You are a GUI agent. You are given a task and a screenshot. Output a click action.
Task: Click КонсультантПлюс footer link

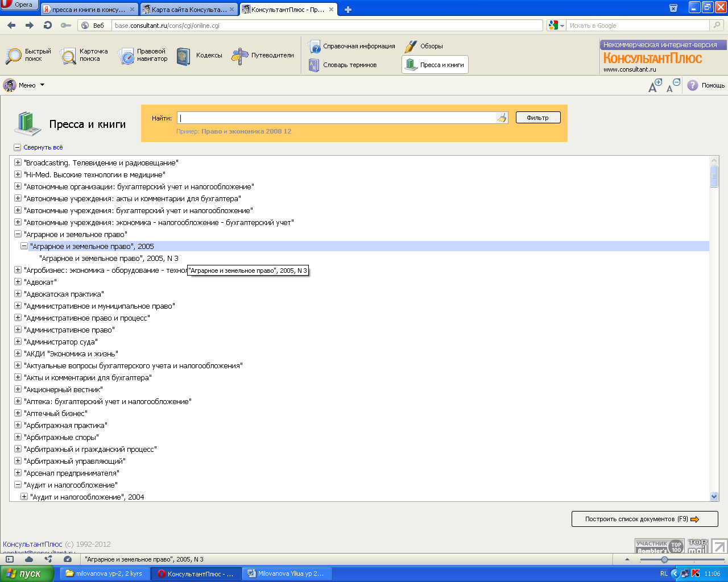pyautogui.click(x=32, y=544)
